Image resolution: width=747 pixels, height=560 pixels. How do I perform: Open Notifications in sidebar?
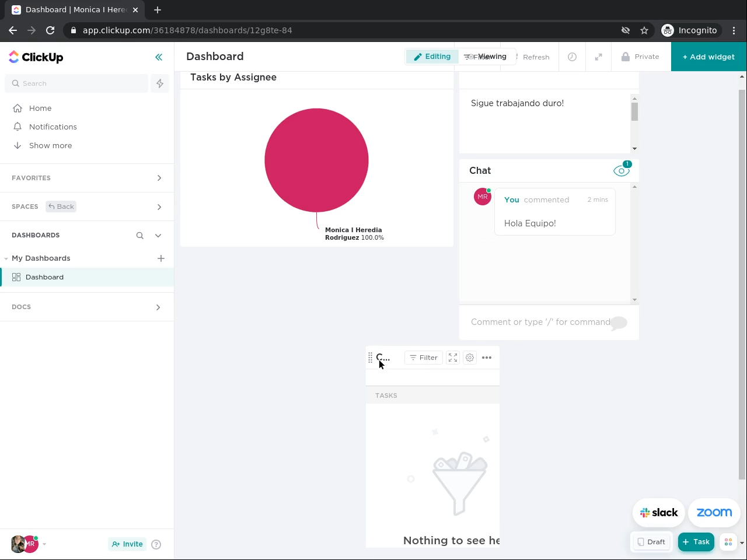tap(53, 127)
